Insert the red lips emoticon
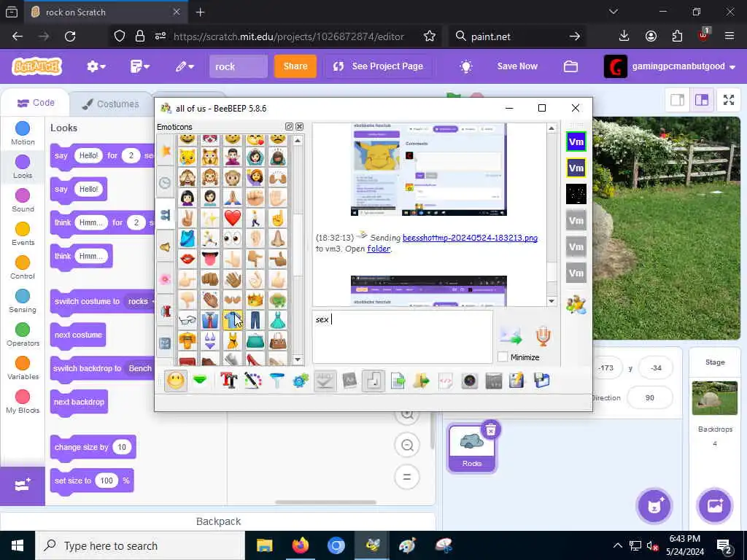This screenshot has height=560, width=747. pos(187,259)
